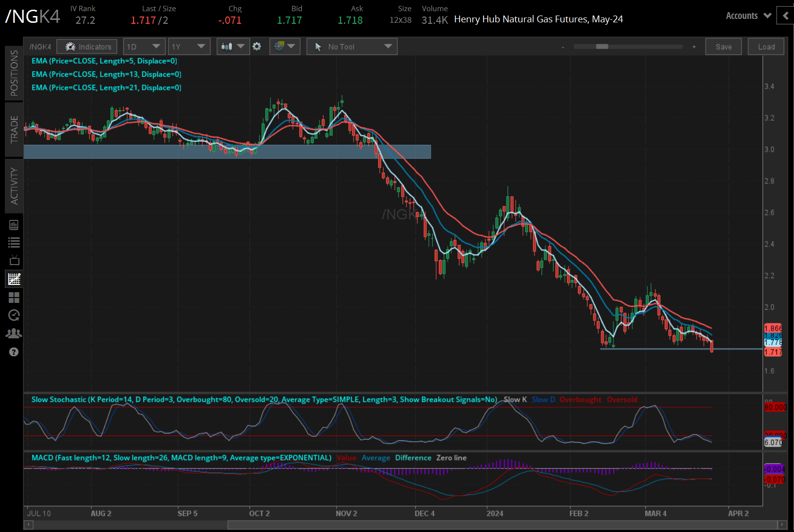Image resolution: width=794 pixels, height=532 pixels.
Task: Open the community people icon
Action: [14, 333]
